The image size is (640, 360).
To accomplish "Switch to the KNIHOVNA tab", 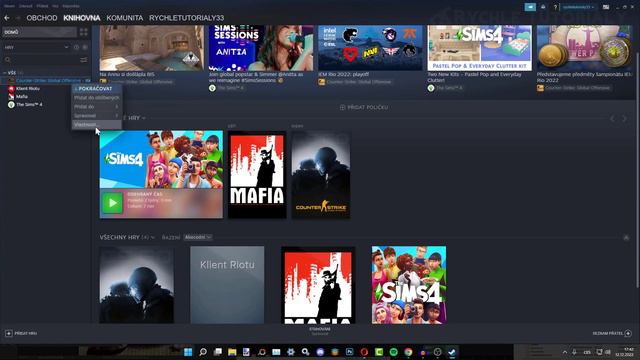I will click(x=82, y=18).
